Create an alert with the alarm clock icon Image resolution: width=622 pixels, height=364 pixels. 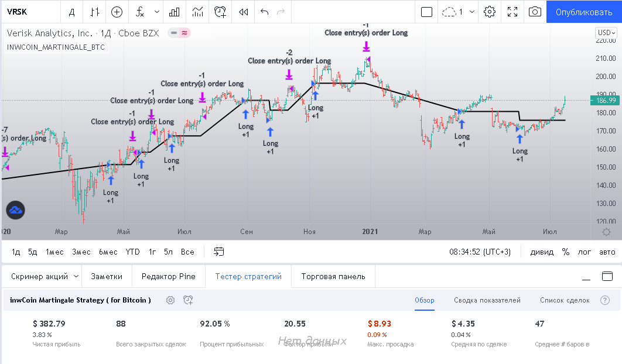click(220, 12)
